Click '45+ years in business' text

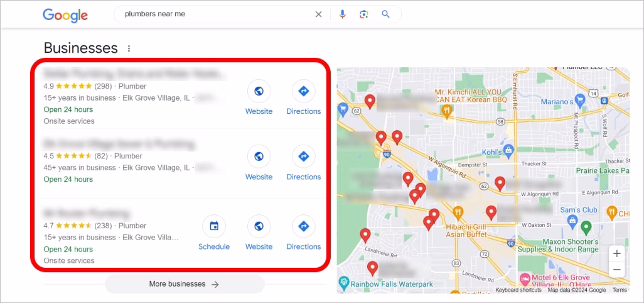pos(80,168)
